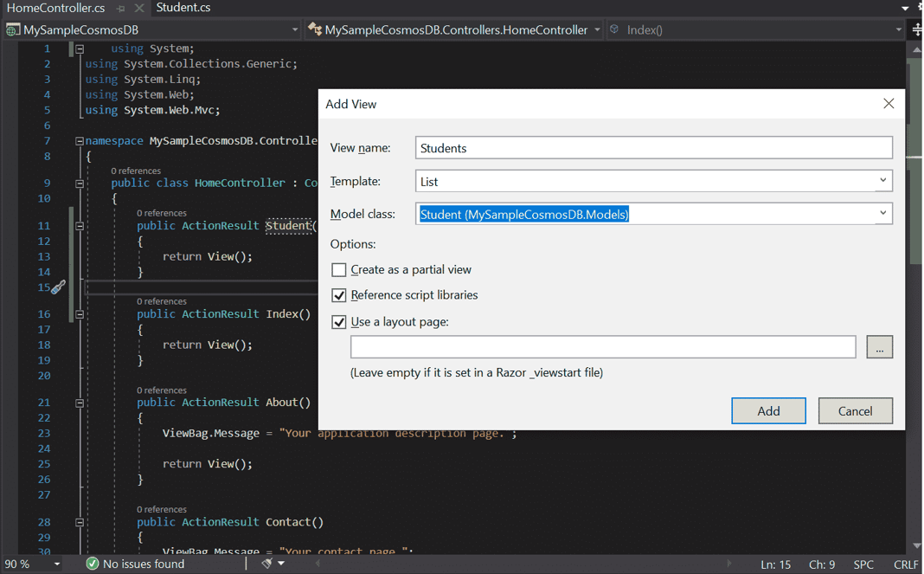924x574 pixels.
Task: Cancel the Add View dialog
Action: point(856,410)
